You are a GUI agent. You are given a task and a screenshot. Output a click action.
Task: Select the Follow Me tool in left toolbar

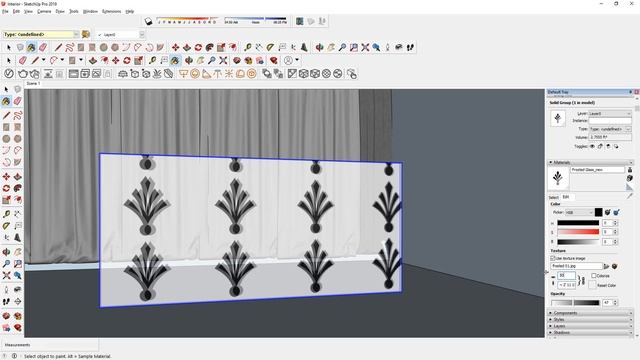point(18,188)
